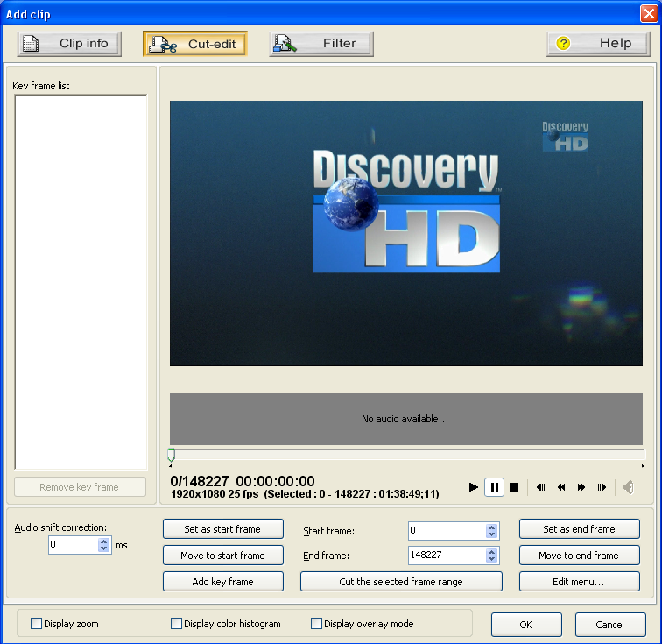This screenshot has height=644, width=662.
Task: Open the Filter tab
Action: coord(321,44)
